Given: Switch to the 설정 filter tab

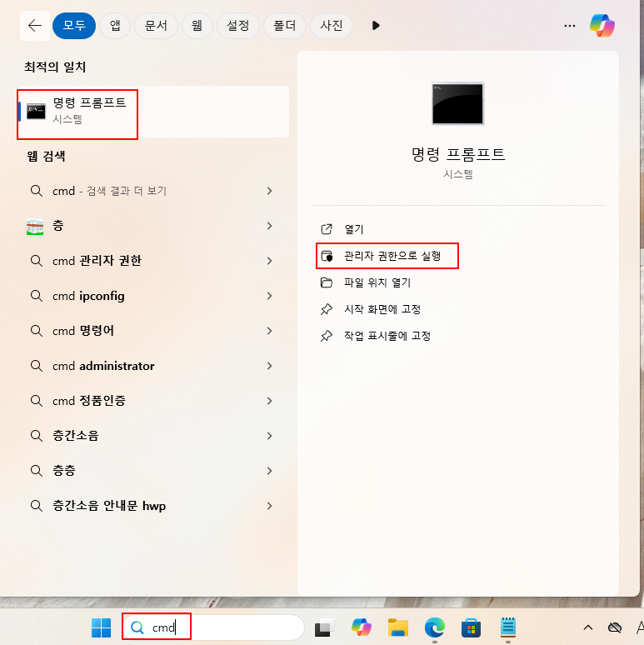Looking at the screenshot, I should click(x=238, y=26).
